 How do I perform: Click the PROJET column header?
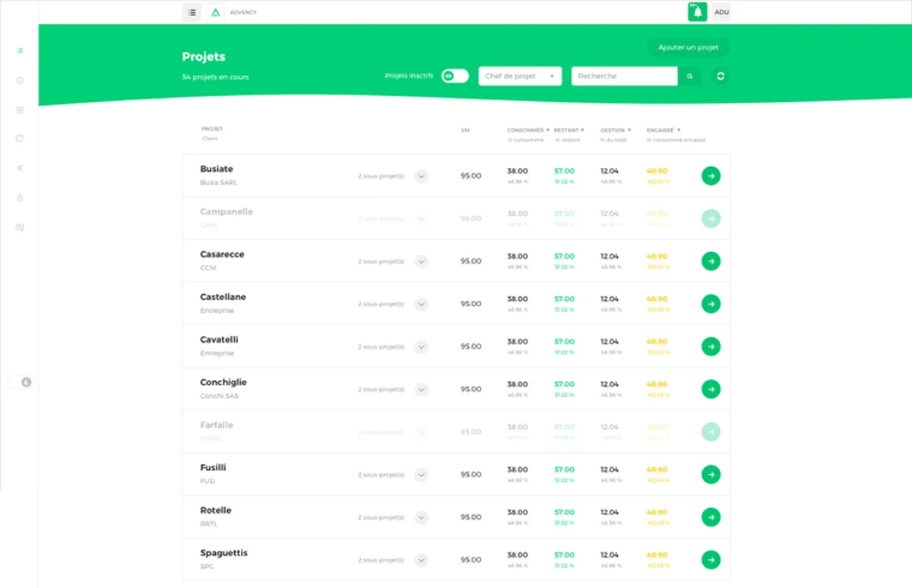coord(212,129)
